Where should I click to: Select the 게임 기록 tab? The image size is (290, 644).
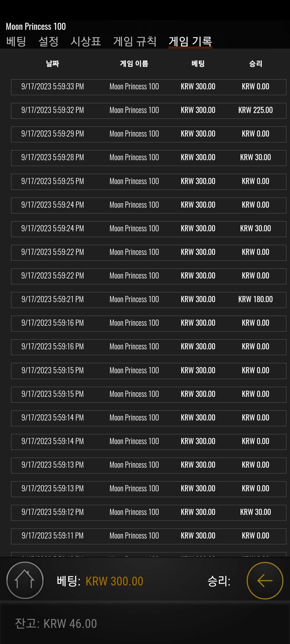[190, 41]
